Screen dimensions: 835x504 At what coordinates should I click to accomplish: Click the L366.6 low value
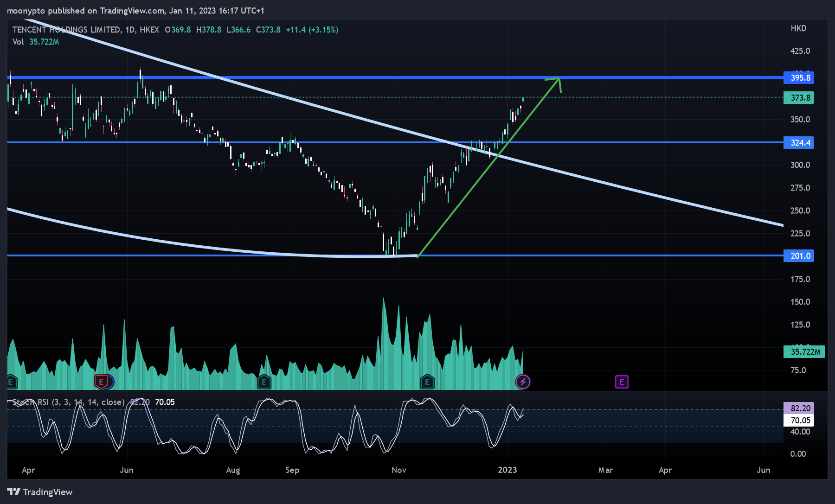[238, 30]
